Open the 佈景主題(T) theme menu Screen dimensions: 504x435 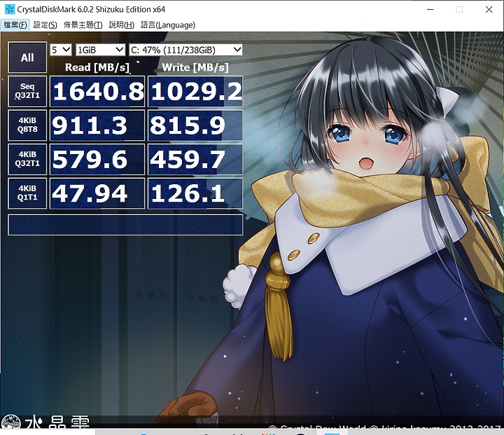pos(83,25)
